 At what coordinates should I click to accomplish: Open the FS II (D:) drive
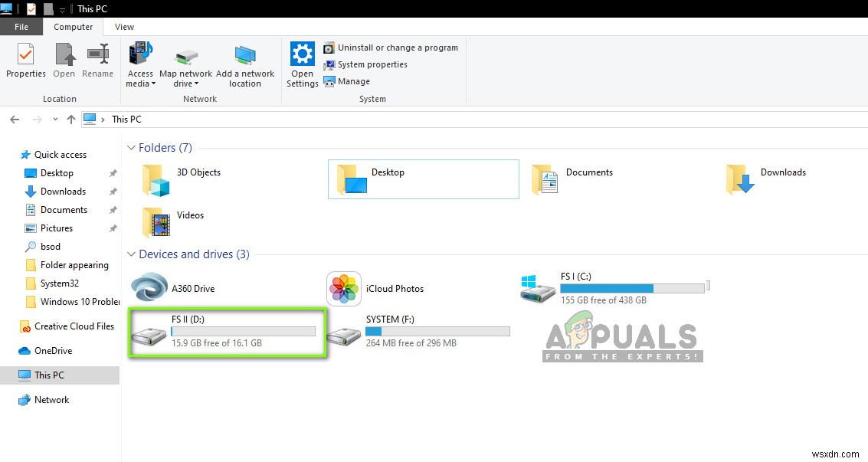pyautogui.click(x=226, y=332)
